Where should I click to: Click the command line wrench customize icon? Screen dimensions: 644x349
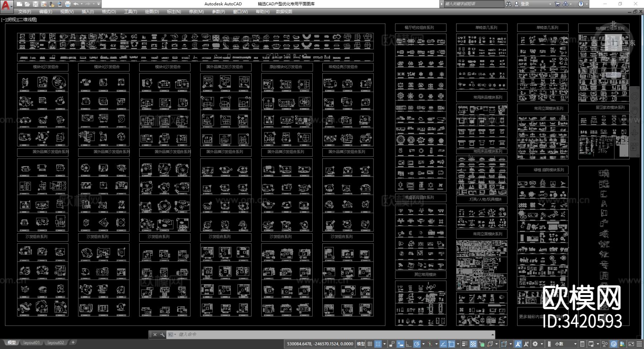[x=162, y=334]
